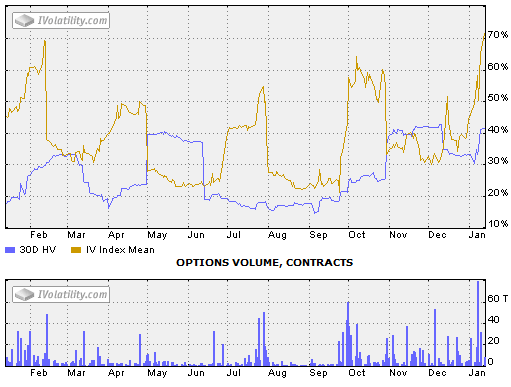The height and width of the screenshot is (387, 511).
Task: Click Apr label under the volume chart
Action: (x=116, y=373)
